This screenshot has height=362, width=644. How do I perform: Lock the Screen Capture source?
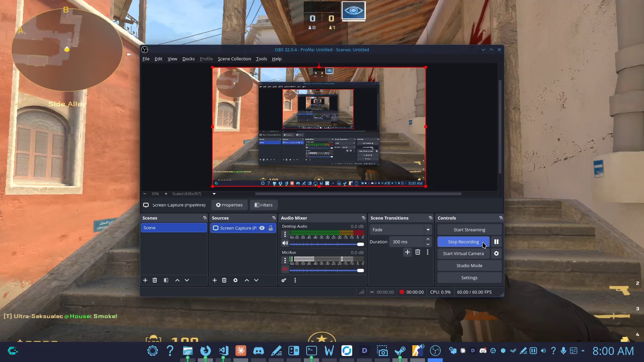click(271, 228)
